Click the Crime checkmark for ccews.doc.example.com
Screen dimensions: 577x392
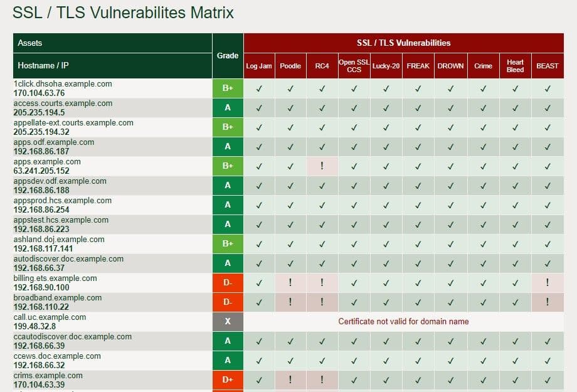pos(483,360)
